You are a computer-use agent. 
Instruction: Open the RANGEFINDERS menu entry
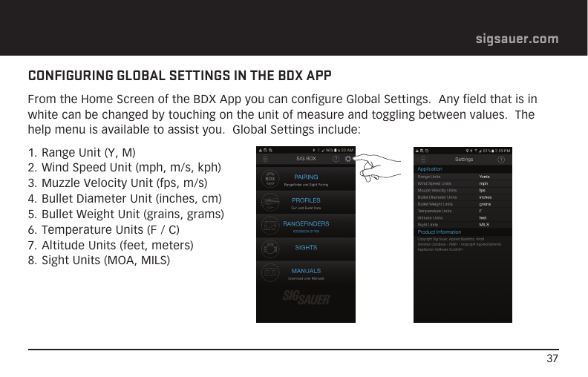coord(306,226)
